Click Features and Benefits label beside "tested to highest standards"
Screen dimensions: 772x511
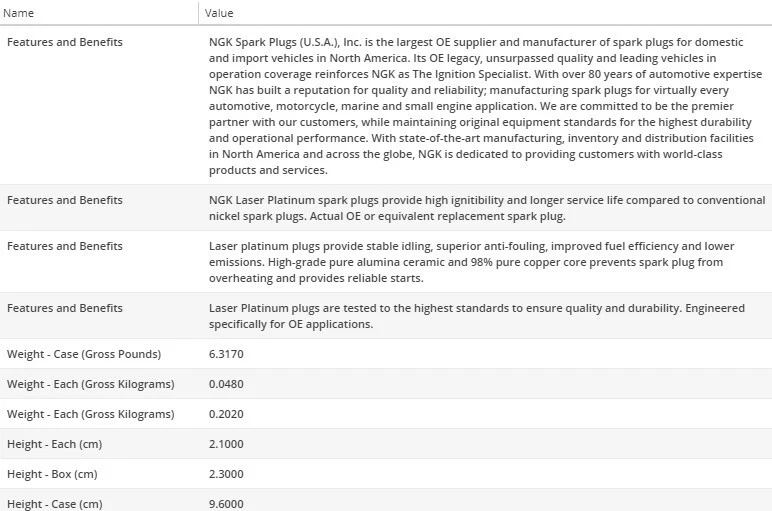coord(65,308)
